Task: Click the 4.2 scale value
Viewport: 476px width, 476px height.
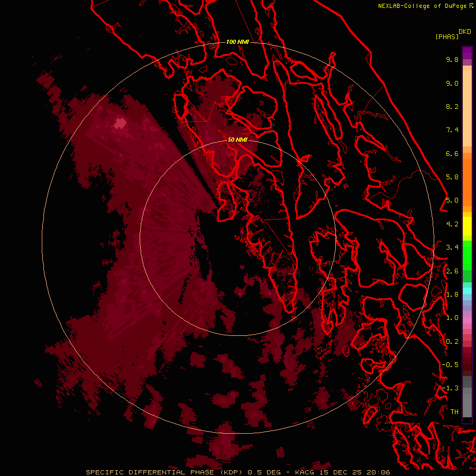Action: (x=452, y=224)
